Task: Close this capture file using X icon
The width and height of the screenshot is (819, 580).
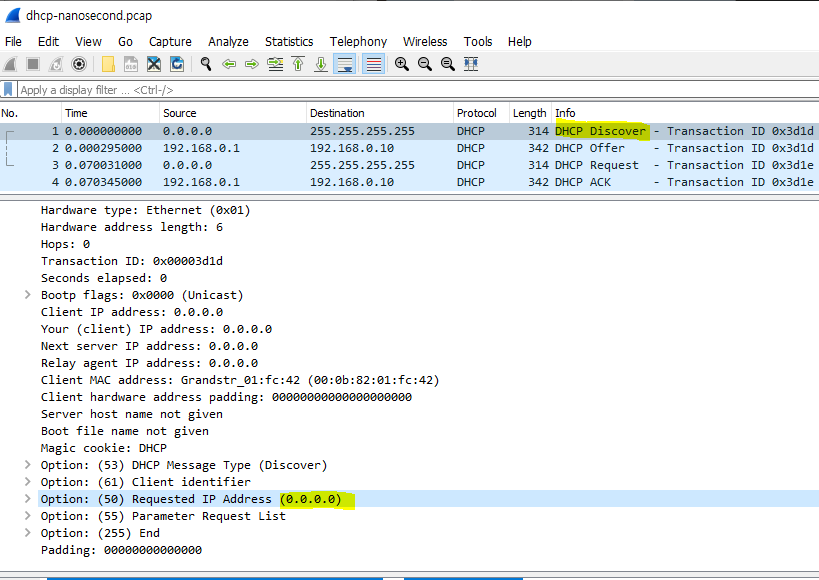Action: (x=154, y=64)
